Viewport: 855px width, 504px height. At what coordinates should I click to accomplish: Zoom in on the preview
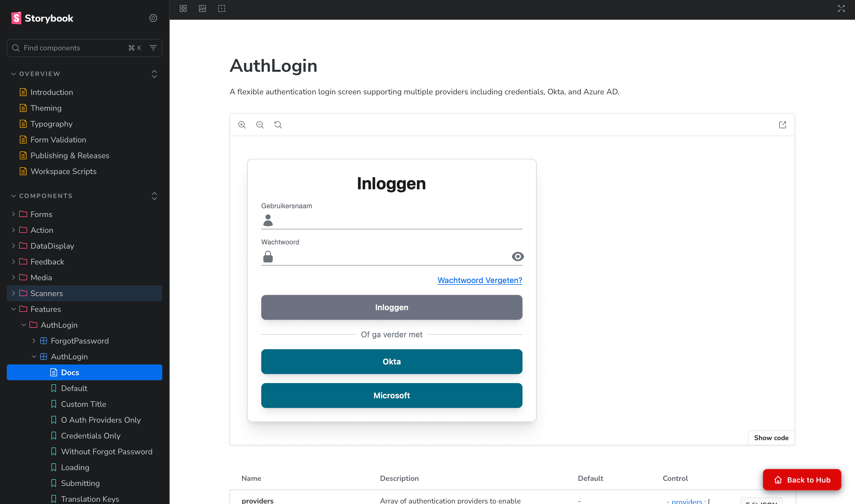point(242,125)
